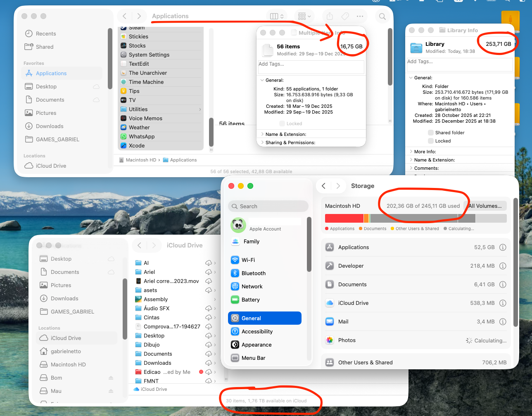The height and width of the screenshot is (416, 532).
Task: Open the view switcher in the Applications Finder toolbar
Action: tap(277, 16)
